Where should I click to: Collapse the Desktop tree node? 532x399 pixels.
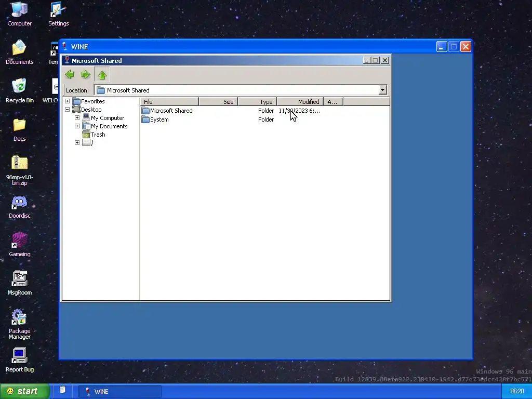67,109
